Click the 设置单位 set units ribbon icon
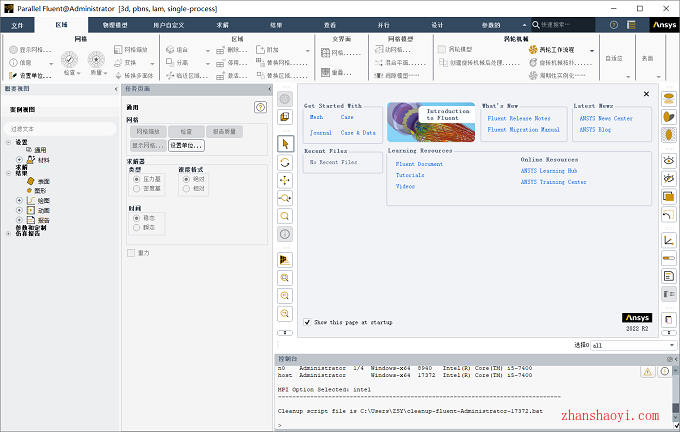Viewport: 680px width, 432px height. pyautogui.click(x=13, y=75)
